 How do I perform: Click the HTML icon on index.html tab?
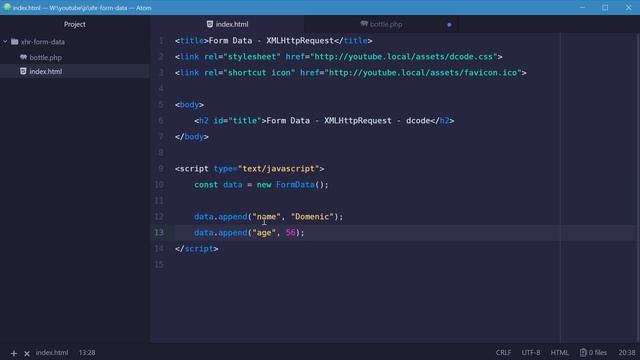point(210,24)
